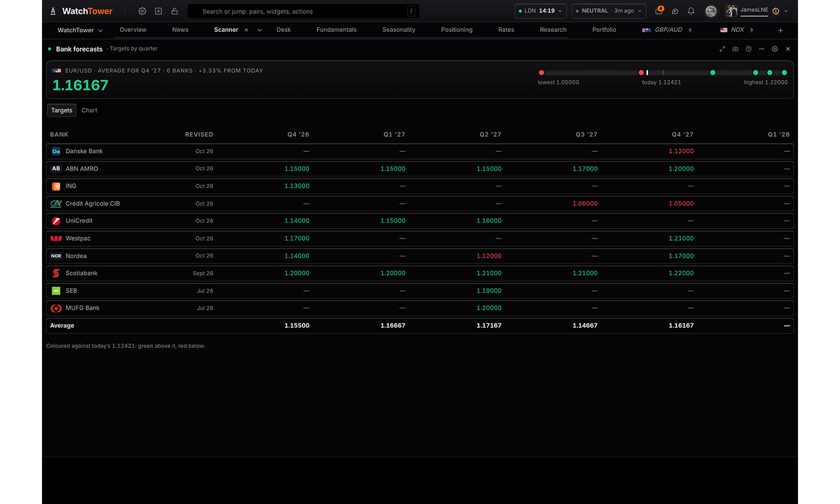
Task: Close the Scanner tab
Action: (246, 30)
